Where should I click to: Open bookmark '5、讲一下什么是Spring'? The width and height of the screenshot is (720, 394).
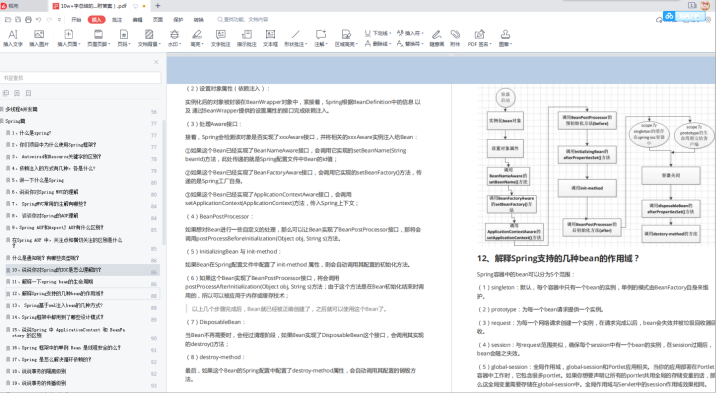(x=38, y=180)
